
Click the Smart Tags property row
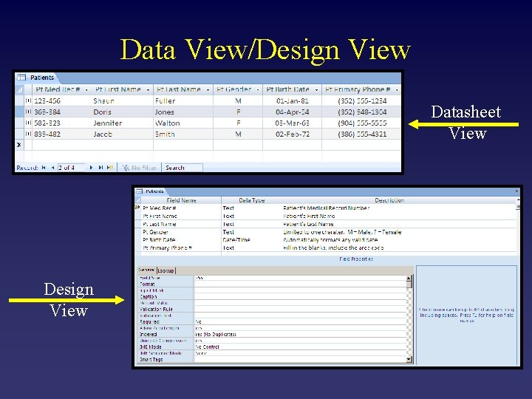click(273, 359)
